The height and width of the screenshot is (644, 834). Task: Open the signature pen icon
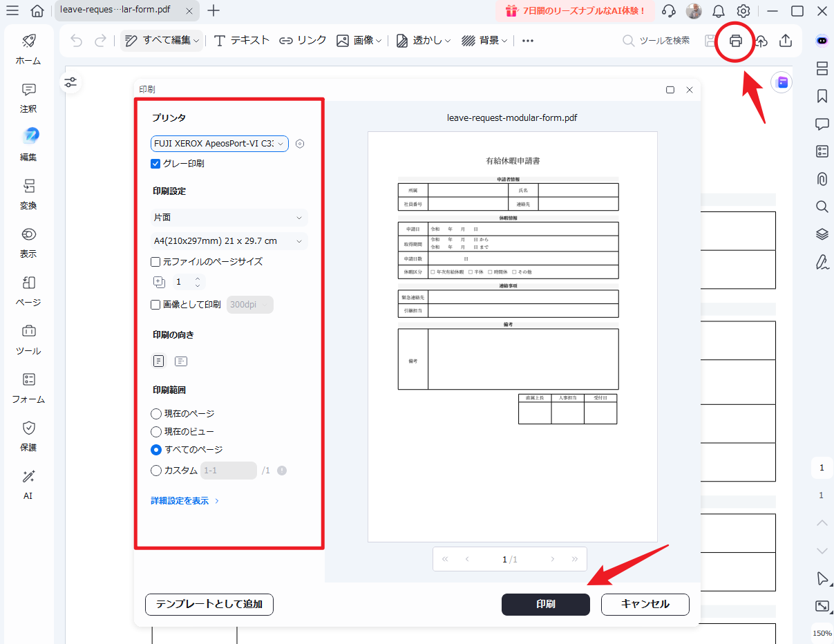point(822,262)
